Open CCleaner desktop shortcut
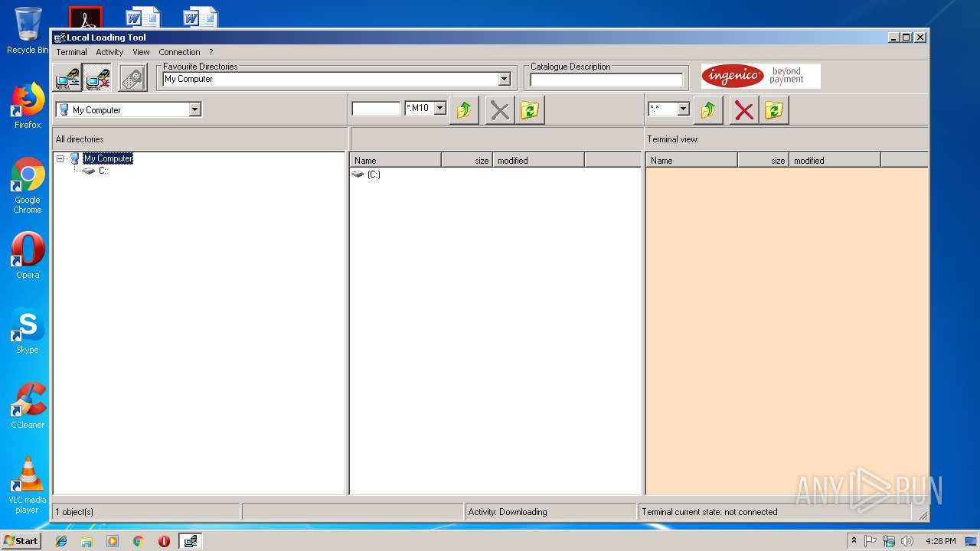The height and width of the screenshot is (551, 980). click(28, 406)
